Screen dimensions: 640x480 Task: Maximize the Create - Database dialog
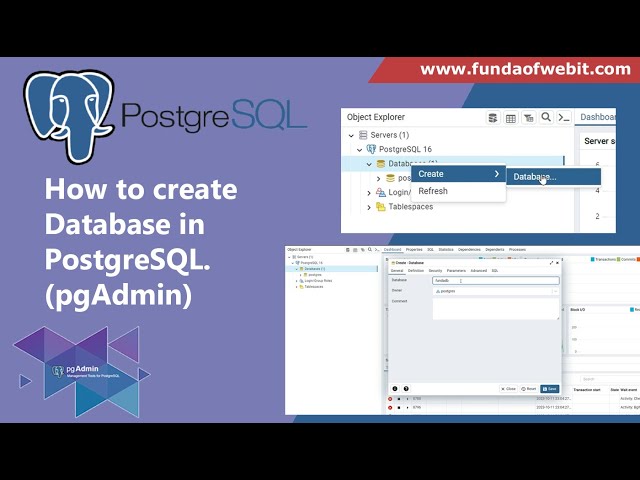tap(551, 263)
